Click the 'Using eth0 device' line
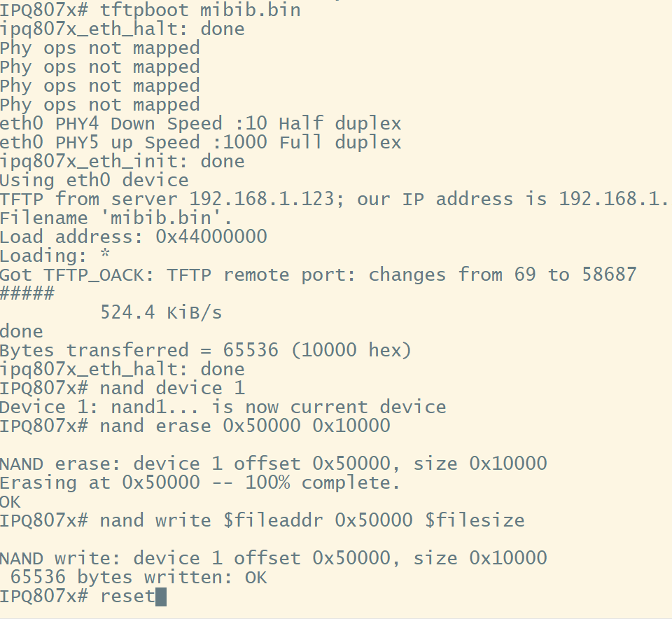 click(x=94, y=180)
